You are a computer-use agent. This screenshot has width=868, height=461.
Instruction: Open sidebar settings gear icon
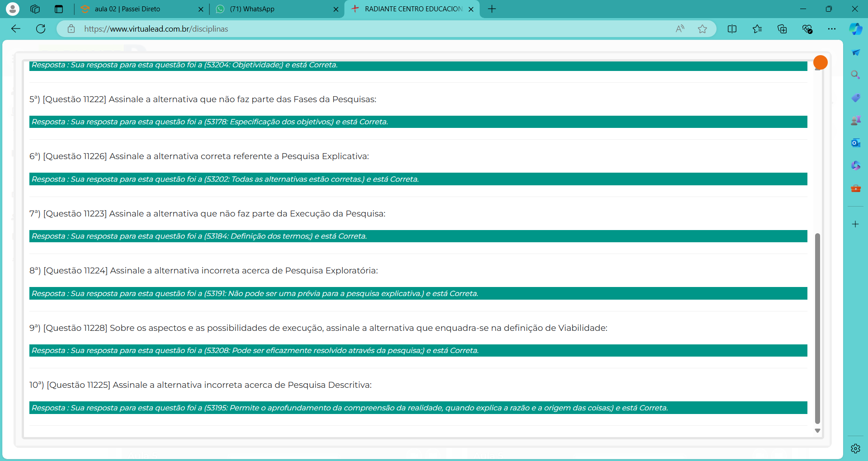(855, 448)
